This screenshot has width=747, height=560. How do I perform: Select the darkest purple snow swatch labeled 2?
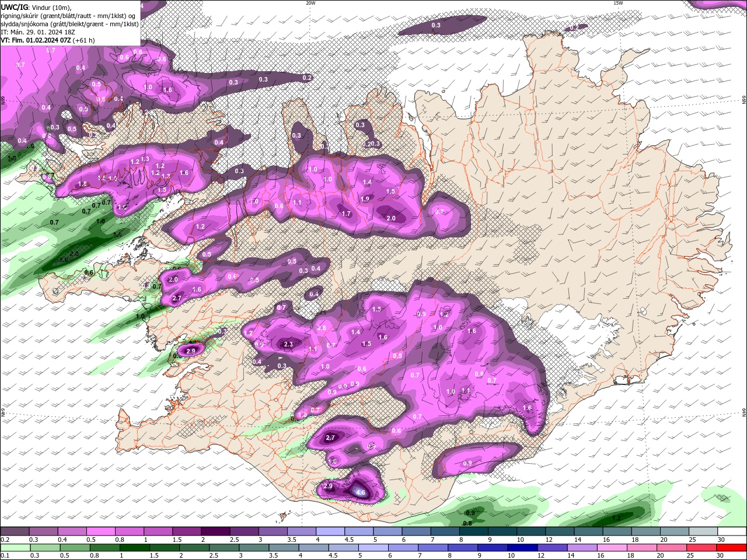pos(215,531)
